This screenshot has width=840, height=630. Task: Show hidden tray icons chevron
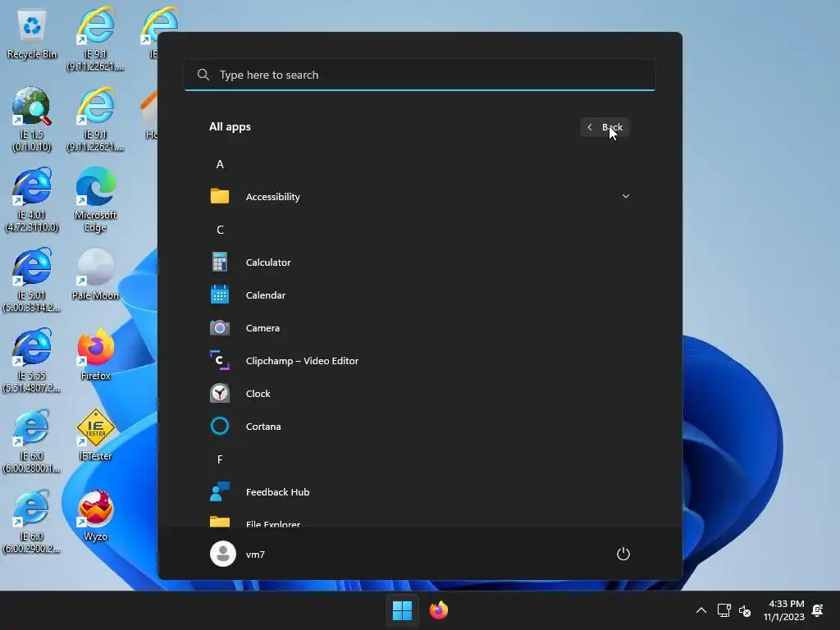coord(701,610)
